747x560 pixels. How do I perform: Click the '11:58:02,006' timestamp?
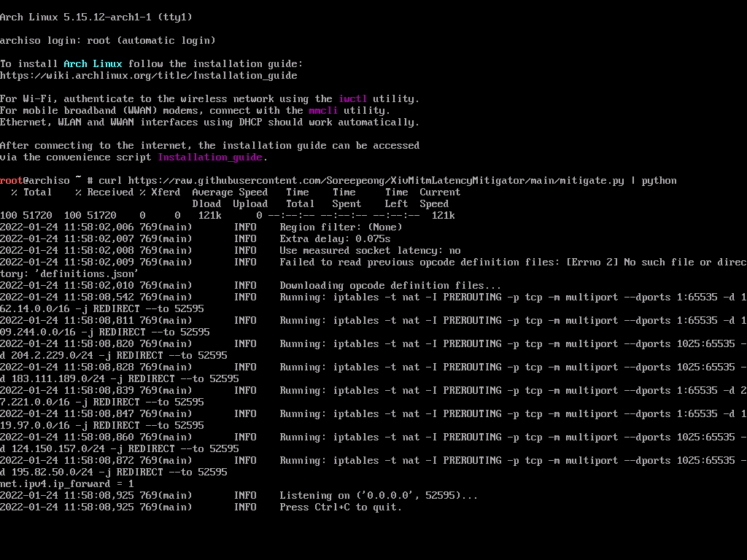tap(99, 227)
